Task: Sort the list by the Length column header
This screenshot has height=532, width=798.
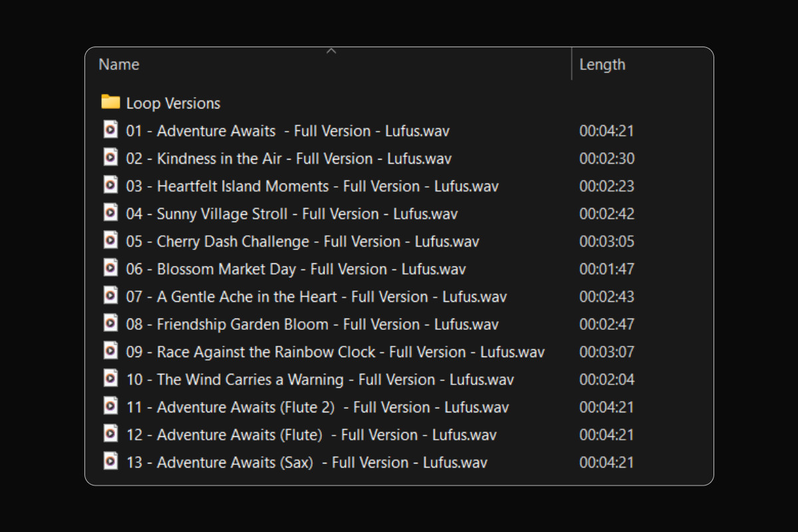Action: 602,65
